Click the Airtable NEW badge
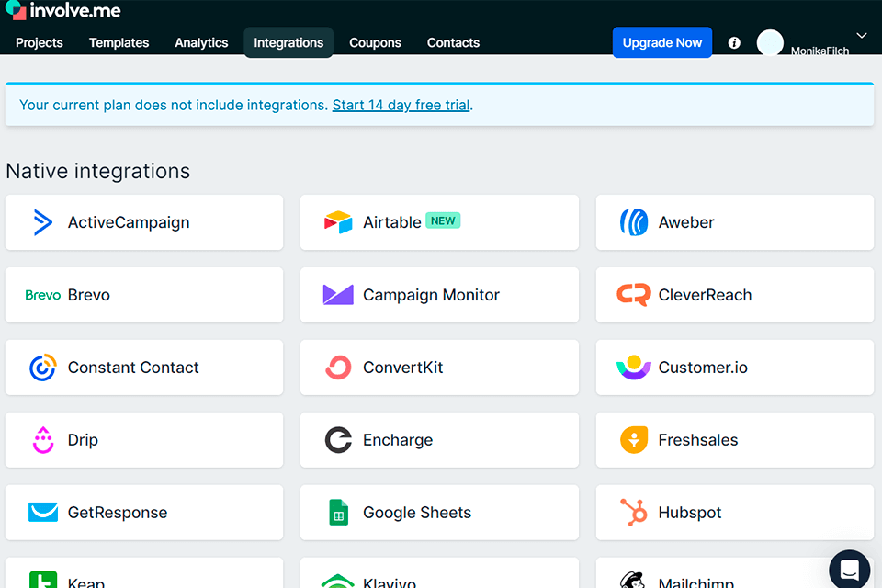882x588 pixels. (x=443, y=220)
